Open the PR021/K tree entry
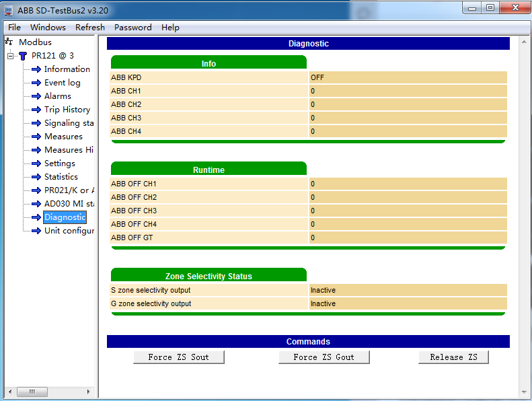 point(69,190)
